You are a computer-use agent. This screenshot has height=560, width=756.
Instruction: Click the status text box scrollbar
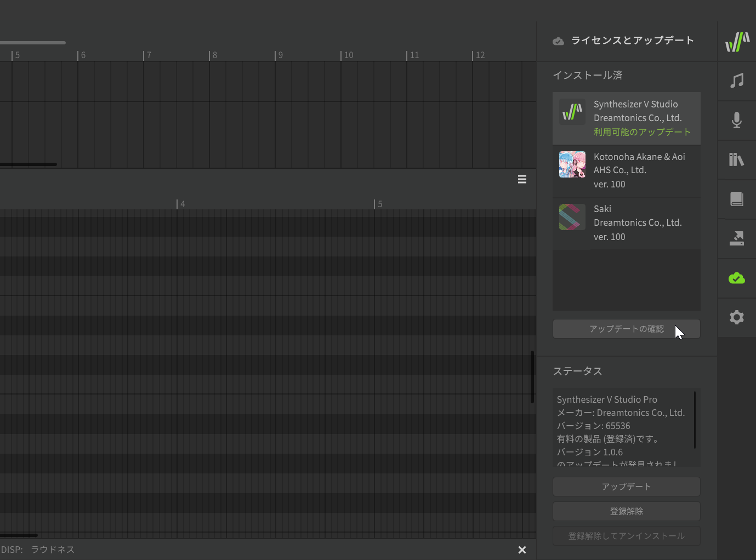pyautogui.click(x=695, y=420)
